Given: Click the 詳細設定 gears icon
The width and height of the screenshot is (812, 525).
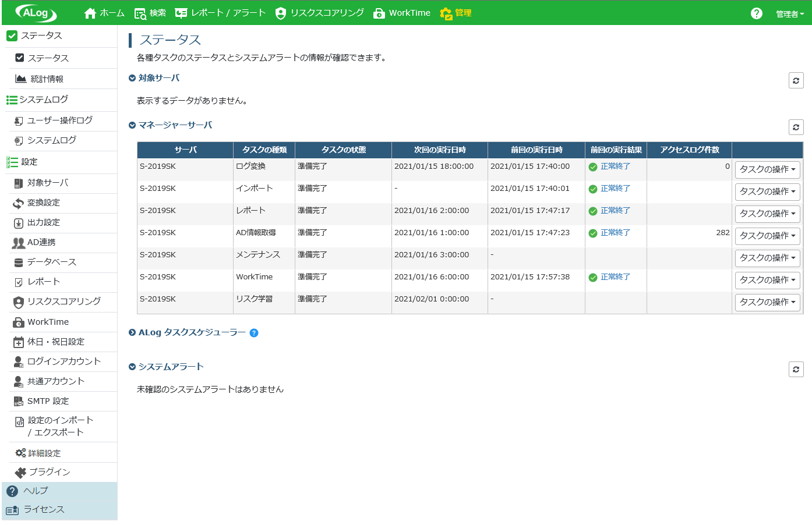Looking at the screenshot, I should tap(20, 453).
